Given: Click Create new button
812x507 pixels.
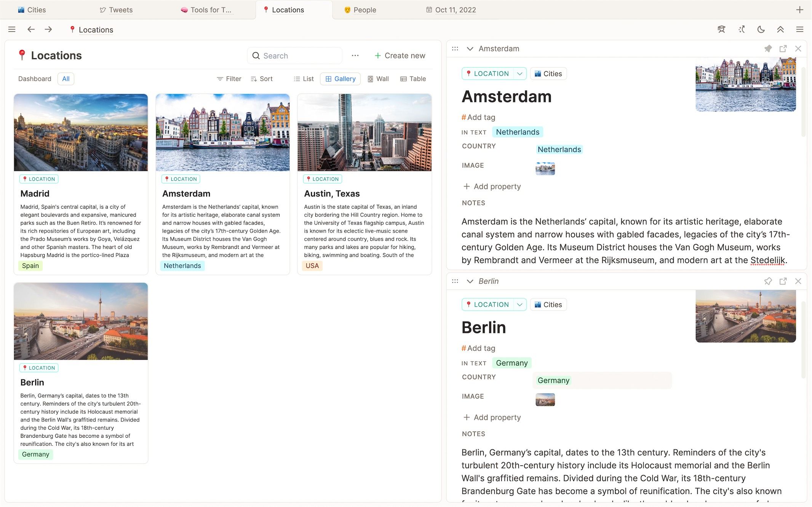Looking at the screenshot, I should coord(400,56).
